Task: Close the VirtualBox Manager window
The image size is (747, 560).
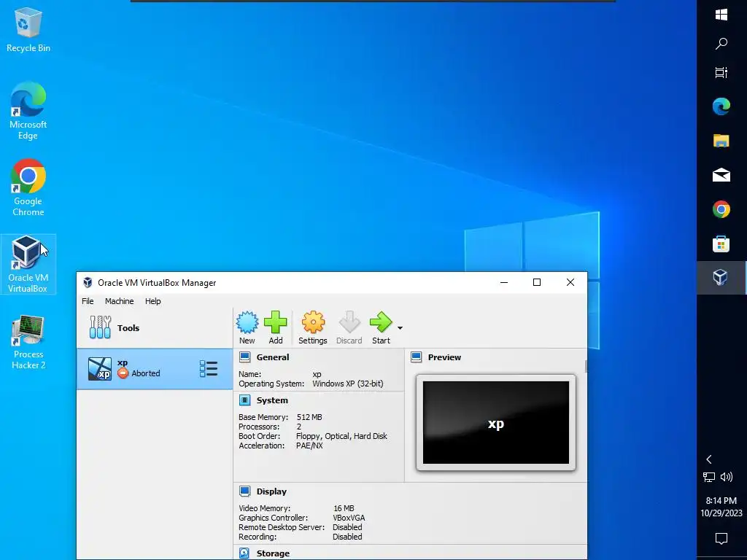Action: (570, 282)
